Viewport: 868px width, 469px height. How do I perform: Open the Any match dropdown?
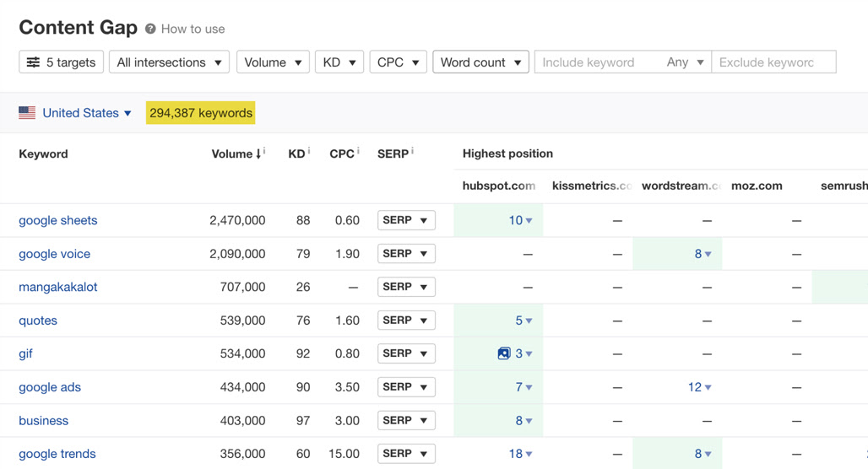pos(685,62)
